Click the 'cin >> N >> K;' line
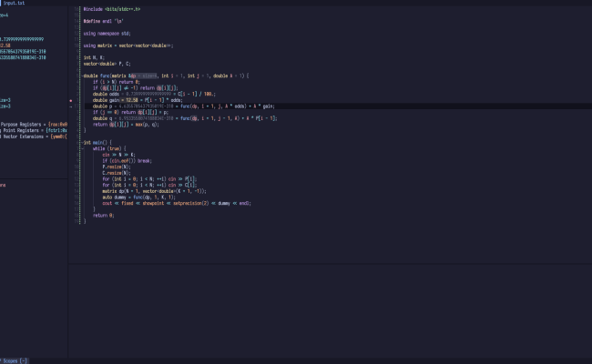592x364 pixels. pyautogui.click(x=118, y=155)
